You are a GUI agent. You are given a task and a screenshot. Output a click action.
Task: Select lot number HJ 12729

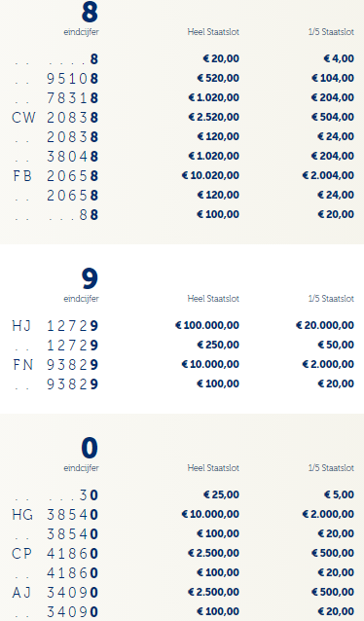coord(55,326)
